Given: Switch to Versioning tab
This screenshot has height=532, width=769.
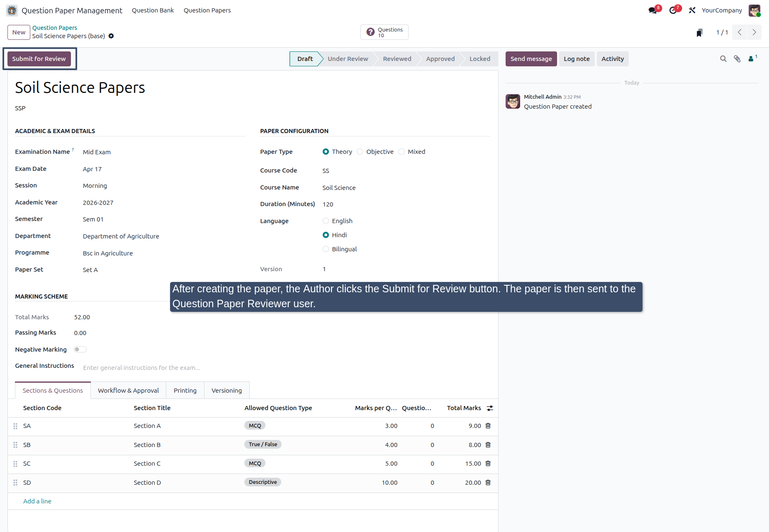Looking at the screenshot, I should pos(226,391).
